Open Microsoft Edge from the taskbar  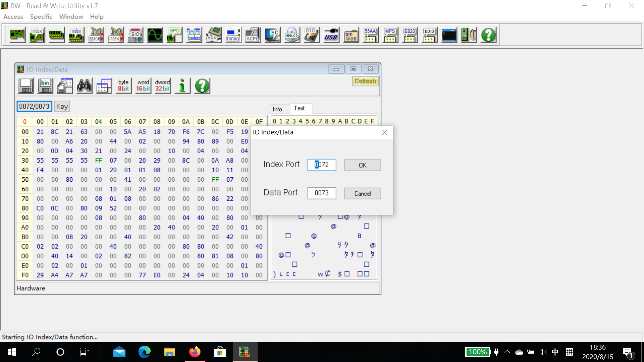click(x=145, y=352)
